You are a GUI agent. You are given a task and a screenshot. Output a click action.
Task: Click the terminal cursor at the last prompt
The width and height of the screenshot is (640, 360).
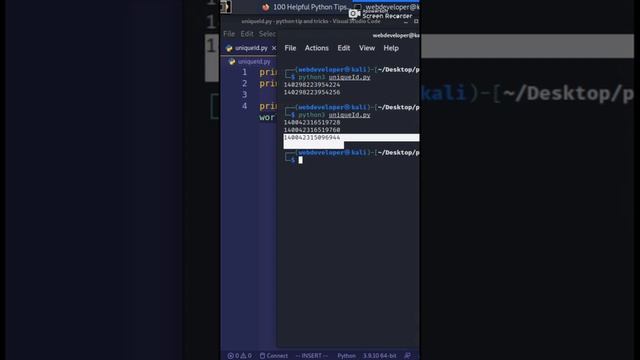point(300,160)
